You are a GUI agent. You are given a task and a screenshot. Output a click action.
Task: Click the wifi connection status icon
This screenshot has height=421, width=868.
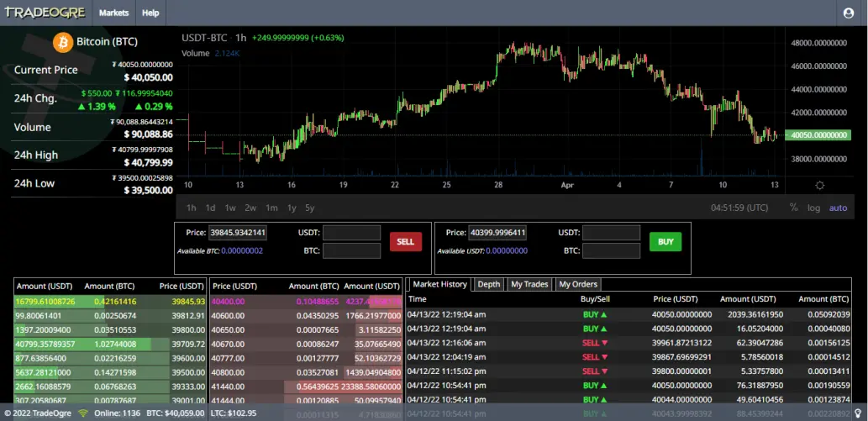tap(83, 413)
